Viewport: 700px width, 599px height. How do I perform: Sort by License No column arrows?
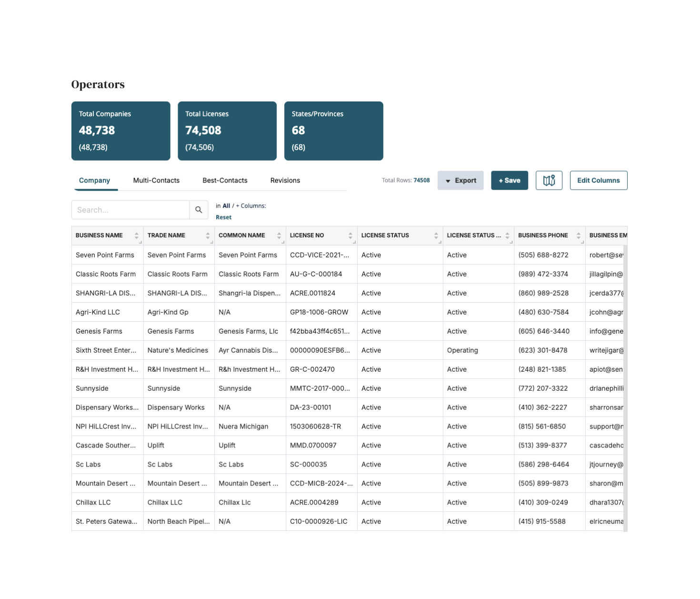click(350, 235)
